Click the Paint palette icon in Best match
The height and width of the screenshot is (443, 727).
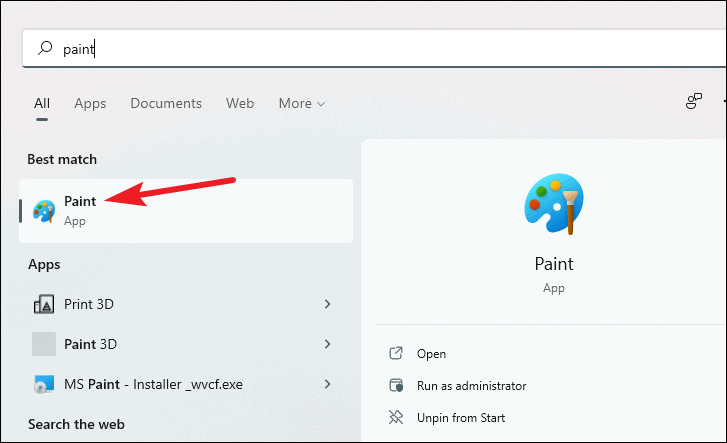click(44, 211)
